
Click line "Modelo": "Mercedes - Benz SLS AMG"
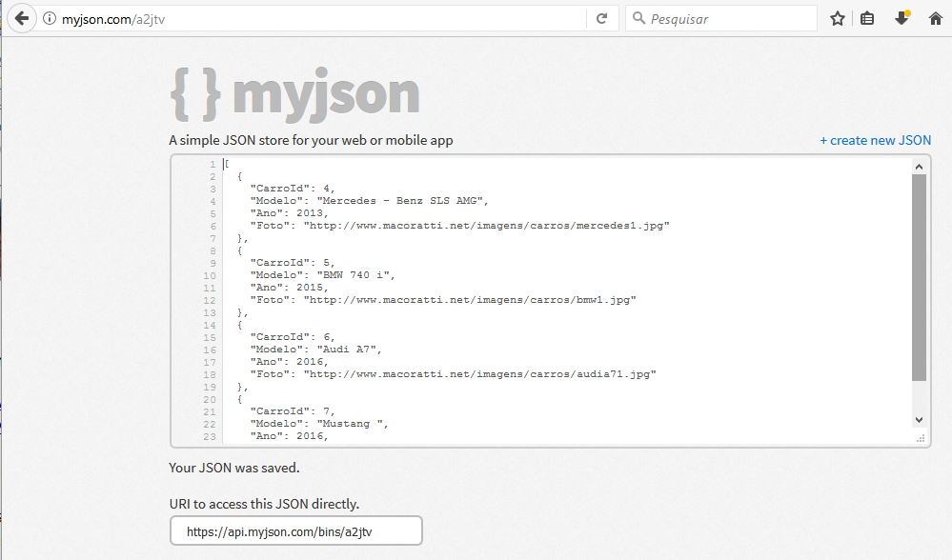(369, 201)
